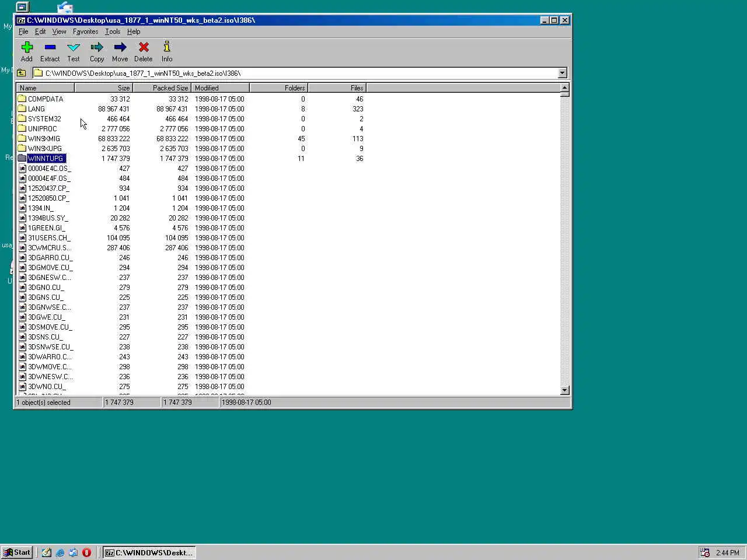Select the file 1394.IN_
Viewport: 747px width, 560px height.
point(41,208)
